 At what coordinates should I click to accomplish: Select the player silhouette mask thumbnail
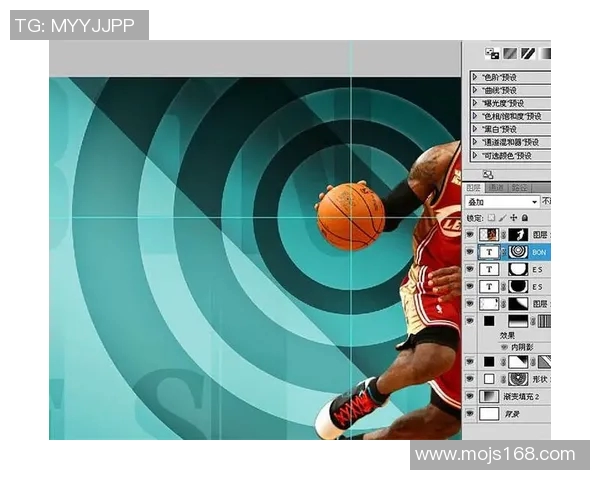coord(518,234)
